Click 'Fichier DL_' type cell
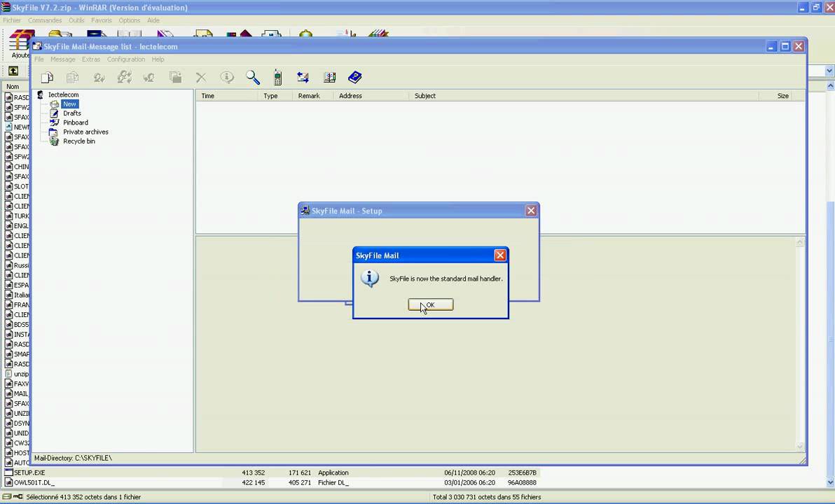This screenshot has height=504, width=835. tap(333, 483)
